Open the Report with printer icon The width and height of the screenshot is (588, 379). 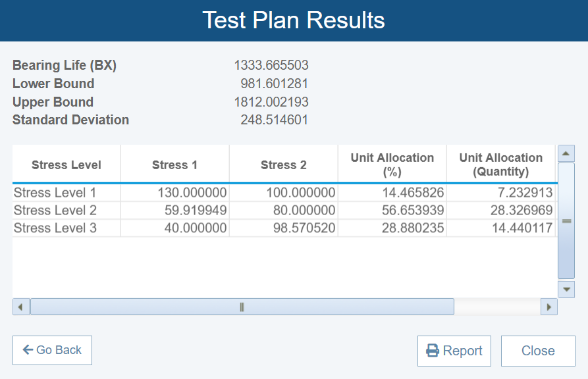coord(454,351)
